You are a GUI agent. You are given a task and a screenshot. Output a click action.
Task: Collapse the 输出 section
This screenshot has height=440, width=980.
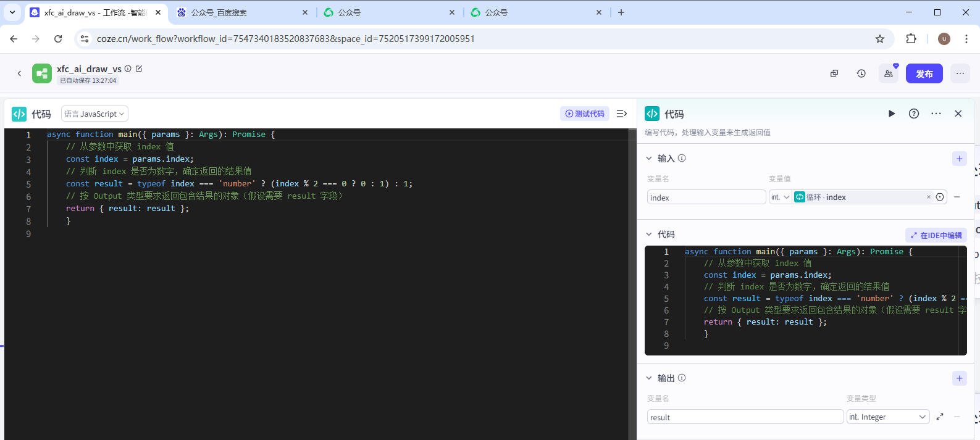(x=649, y=378)
